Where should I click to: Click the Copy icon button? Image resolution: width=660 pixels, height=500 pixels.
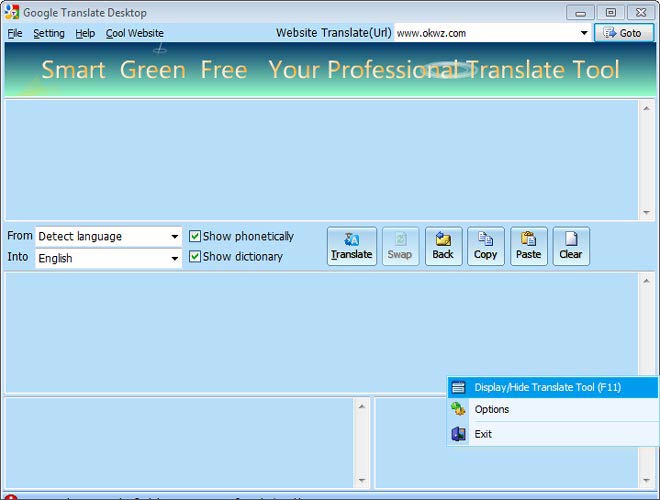tap(485, 246)
